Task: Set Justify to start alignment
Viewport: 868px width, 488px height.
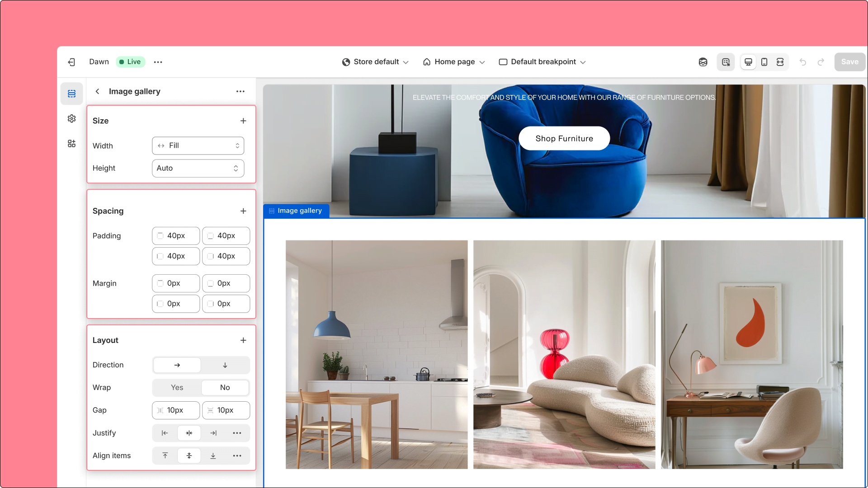Action: pyautogui.click(x=165, y=433)
